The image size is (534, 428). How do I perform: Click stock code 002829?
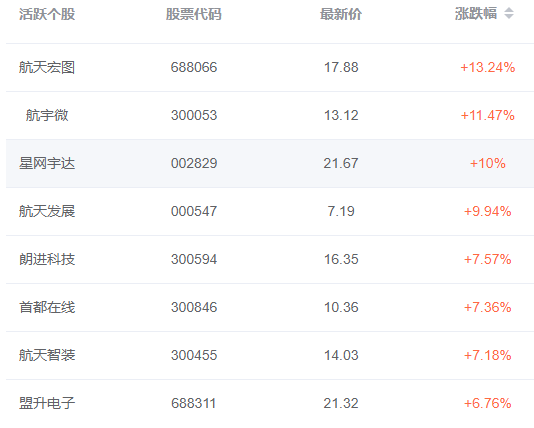point(194,163)
